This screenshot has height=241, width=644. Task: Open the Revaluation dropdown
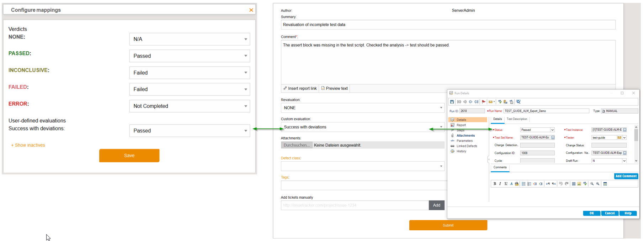(x=363, y=108)
